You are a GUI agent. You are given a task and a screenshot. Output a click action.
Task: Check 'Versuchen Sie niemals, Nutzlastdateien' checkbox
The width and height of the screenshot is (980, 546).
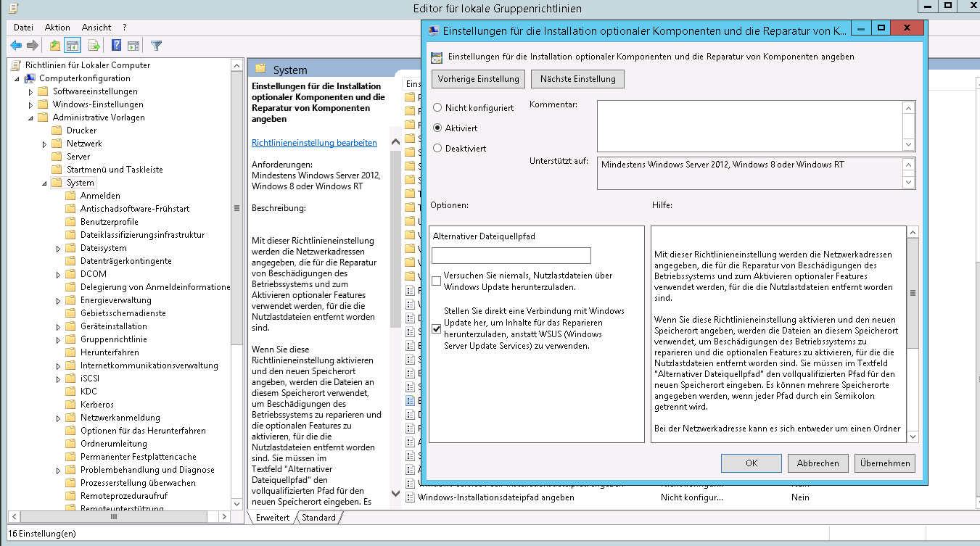436,281
